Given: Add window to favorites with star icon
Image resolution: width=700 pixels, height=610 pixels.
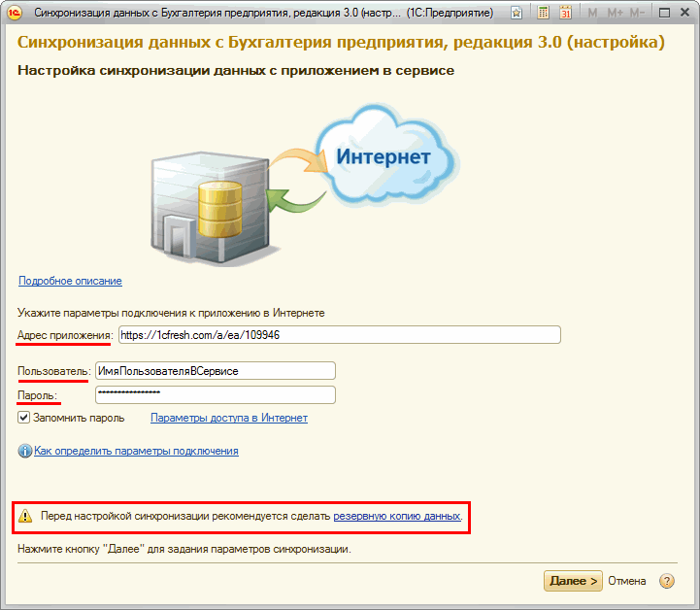Looking at the screenshot, I should [x=516, y=13].
